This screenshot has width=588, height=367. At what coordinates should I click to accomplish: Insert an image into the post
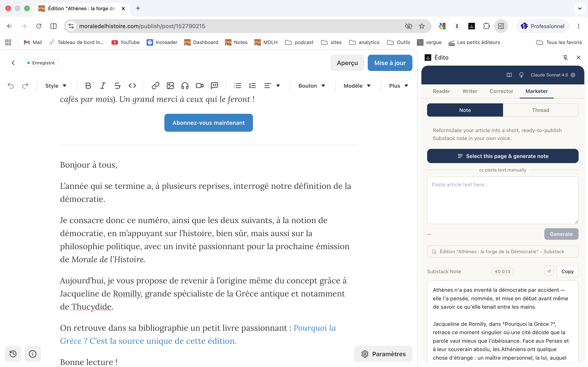coord(170,86)
